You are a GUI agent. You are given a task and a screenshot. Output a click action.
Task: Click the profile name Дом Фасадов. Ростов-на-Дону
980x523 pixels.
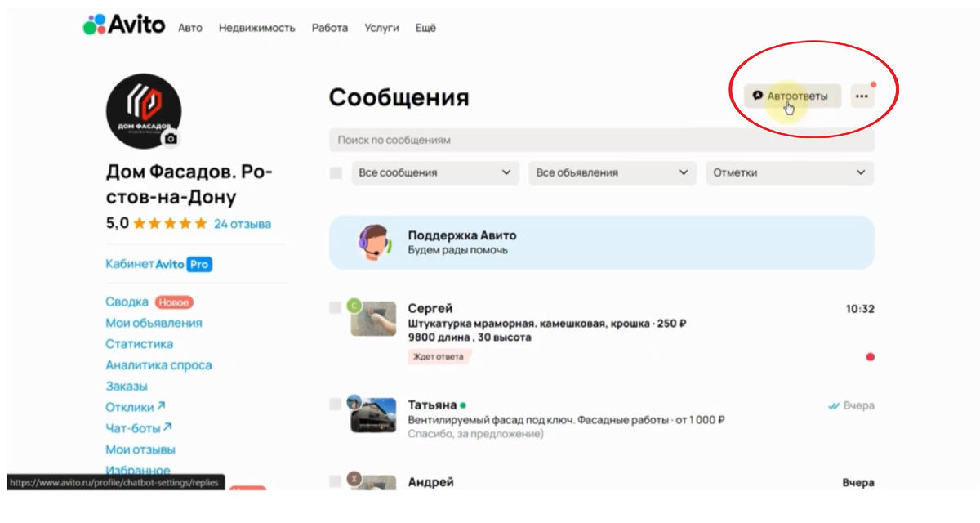pyautogui.click(x=189, y=185)
